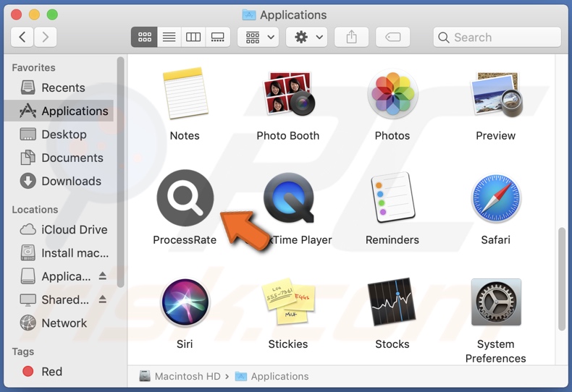Open Recents in the sidebar
The width and height of the screenshot is (572, 392).
60,88
